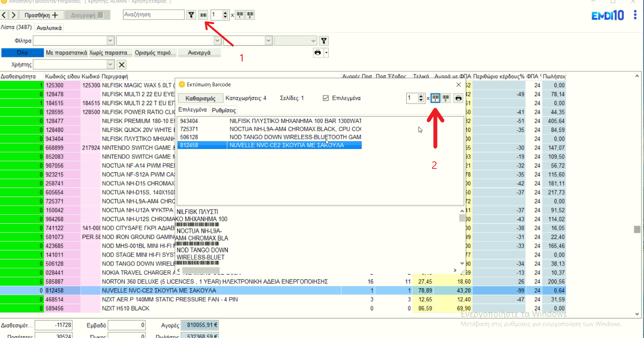Toggle the Επιλεγμένα checkbox in barcode dialog
Screen dimensions: 644x338
(x=326, y=98)
